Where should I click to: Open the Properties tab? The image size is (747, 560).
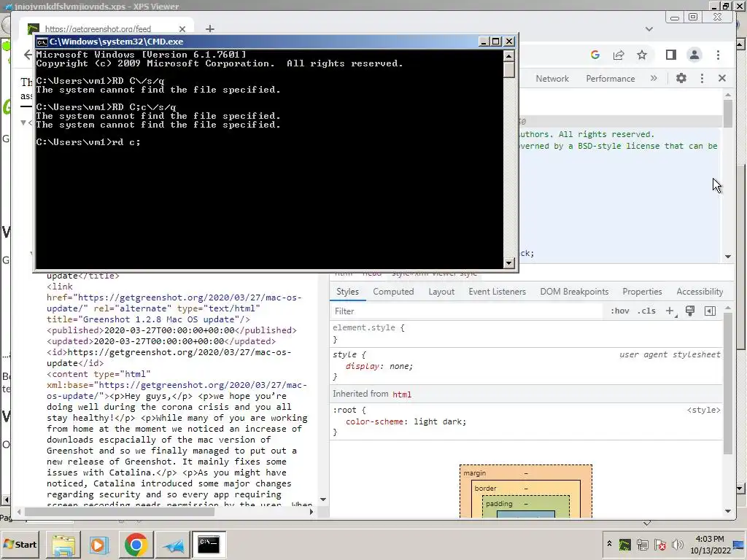(642, 292)
